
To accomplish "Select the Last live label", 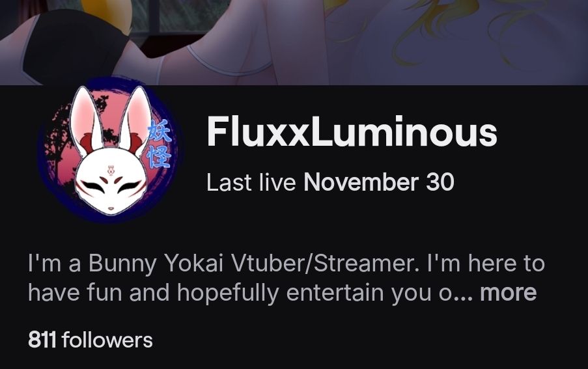I will tap(251, 182).
